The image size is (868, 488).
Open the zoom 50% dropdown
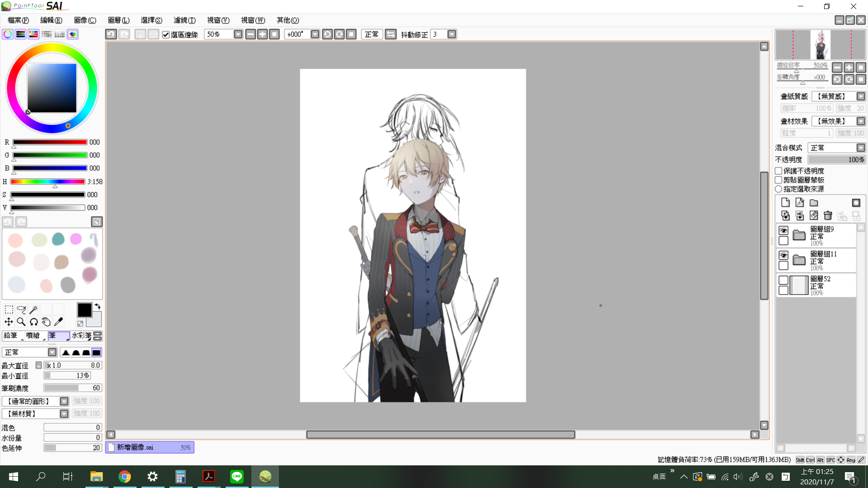[x=238, y=34]
